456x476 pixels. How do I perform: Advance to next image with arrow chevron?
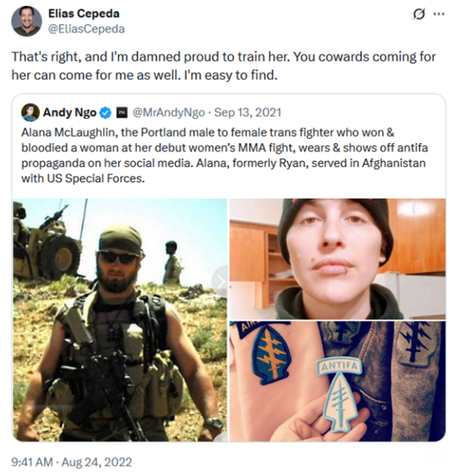coord(221,281)
